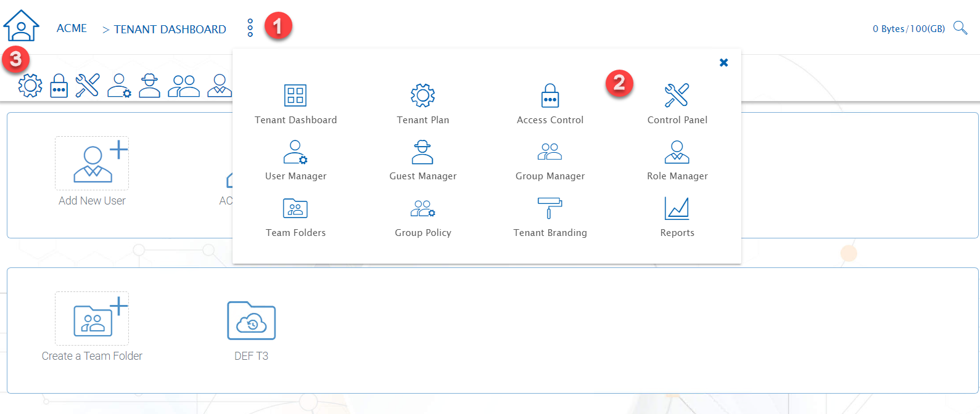Open the search magnifier icon
The height and width of the screenshot is (414, 980).
[x=960, y=28]
